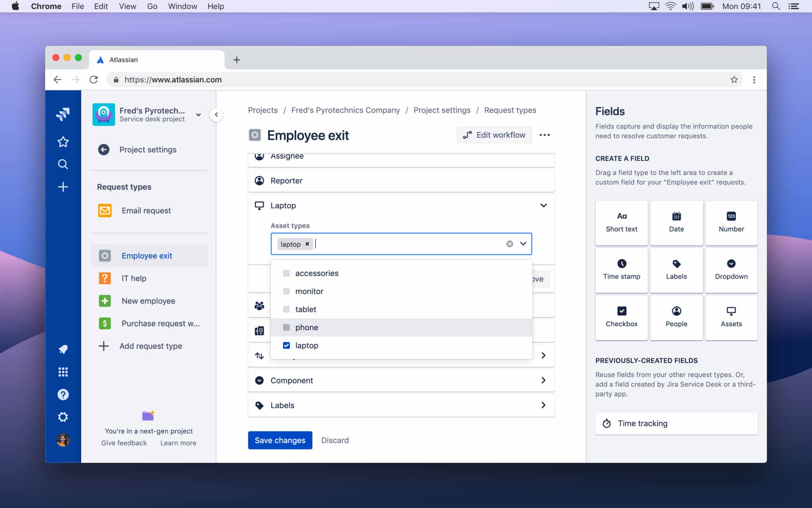
Task: Expand the Labels section chevron
Action: pos(543,404)
